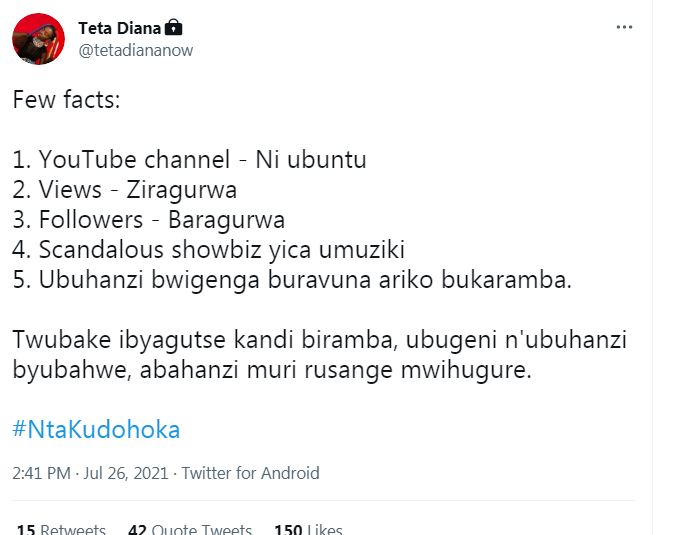Viewport: 683px width, 535px height.
Task: Open the 42 Quote Tweets list
Action: pyautogui.click(x=190, y=528)
